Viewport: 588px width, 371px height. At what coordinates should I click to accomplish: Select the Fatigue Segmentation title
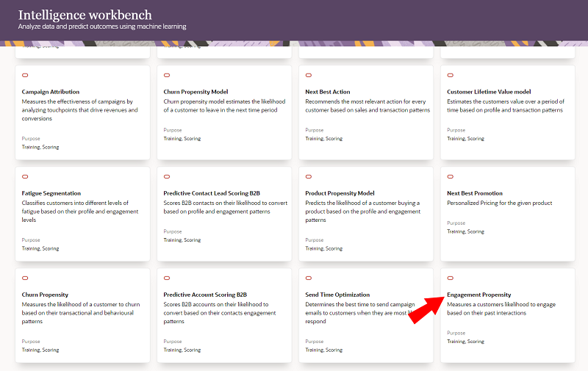[x=51, y=193]
